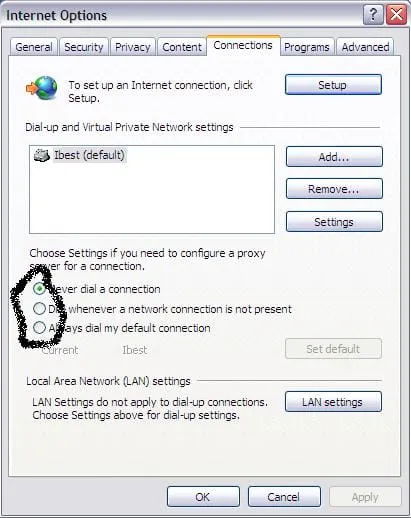This screenshot has width=411, height=518.
Task: Show the Advanced tab
Action: [365, 47]
